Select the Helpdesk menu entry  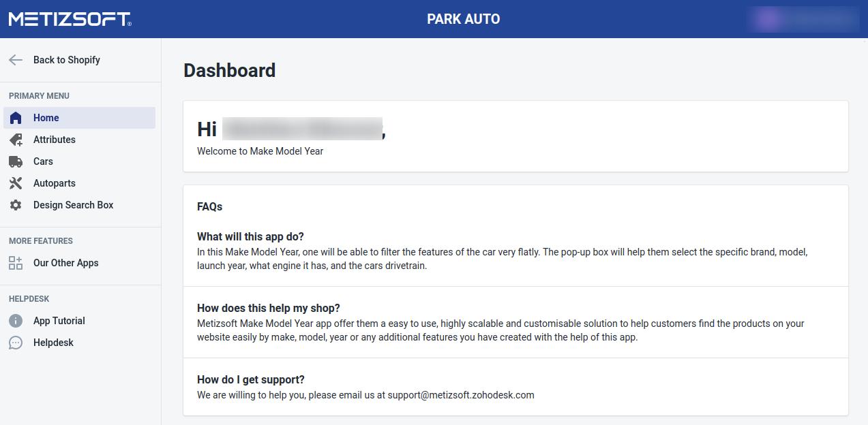click(53, 343)
